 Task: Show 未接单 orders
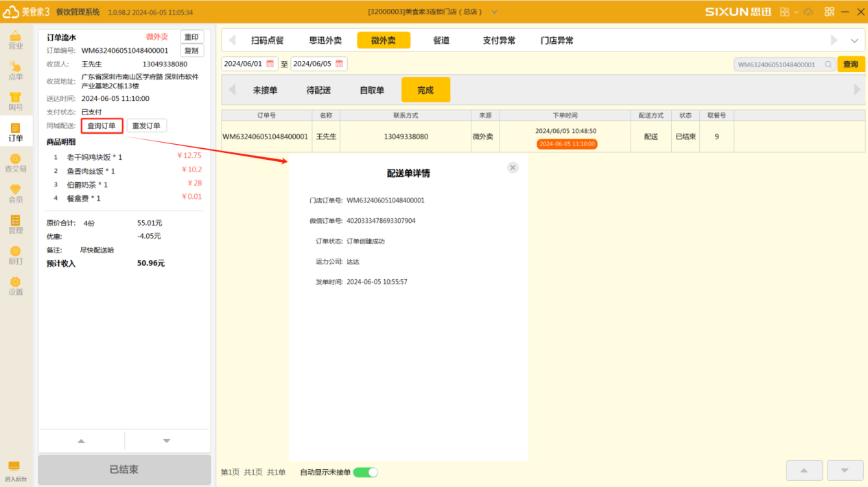[x=265, y=90]
